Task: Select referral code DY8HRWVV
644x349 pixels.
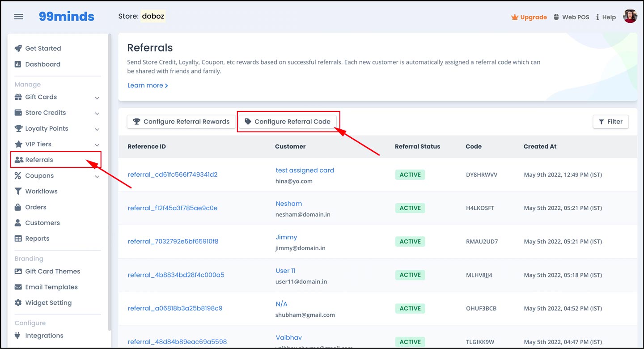Action: [482, 174]
